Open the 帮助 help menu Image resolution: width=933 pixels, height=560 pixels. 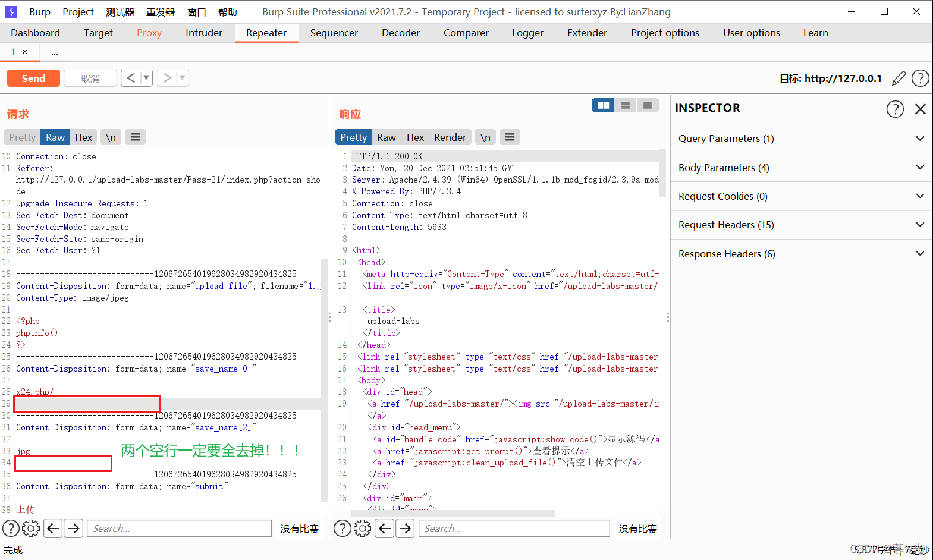click(228, 12)
